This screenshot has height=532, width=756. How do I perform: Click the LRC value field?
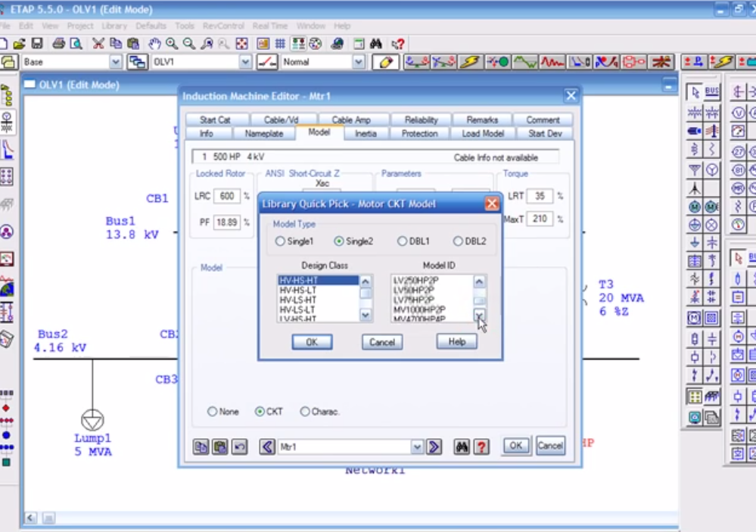[x=227, y=196]
